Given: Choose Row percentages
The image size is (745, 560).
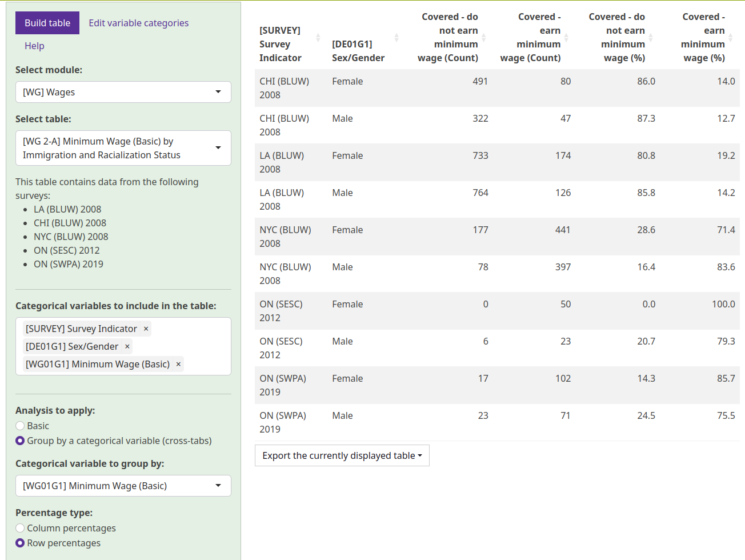Looking at the screenshot, I should pos(20,543).
